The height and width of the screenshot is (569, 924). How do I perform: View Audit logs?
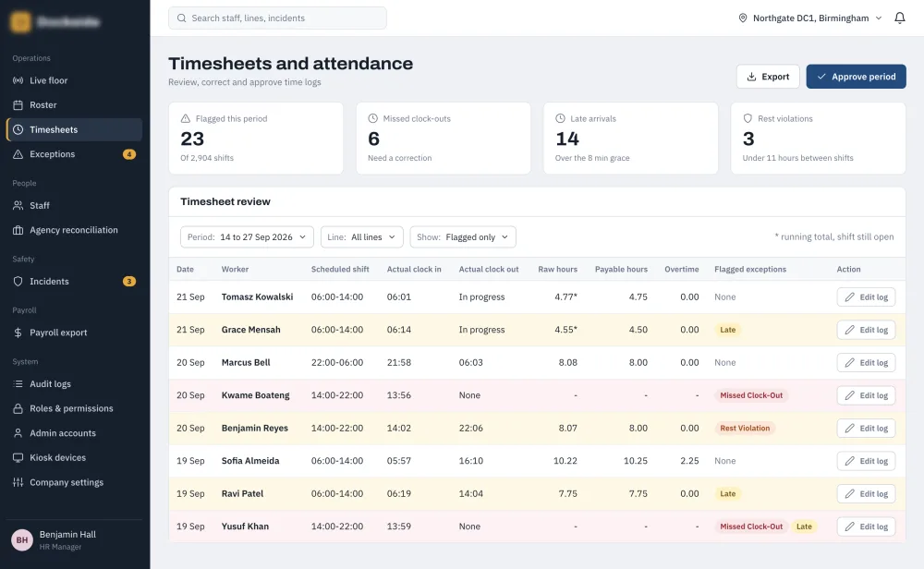pyautogui.click(x=74, y=384)
